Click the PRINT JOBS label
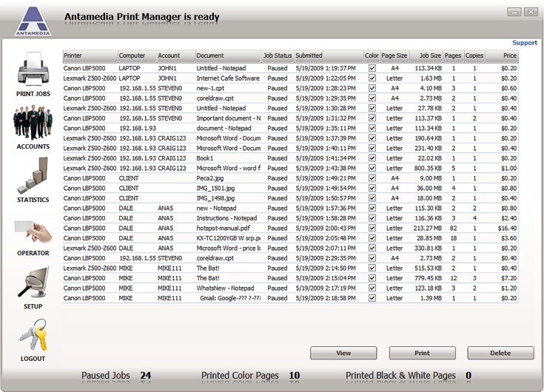The width and height of the screenshot is (544, 392). pos(33,94)
